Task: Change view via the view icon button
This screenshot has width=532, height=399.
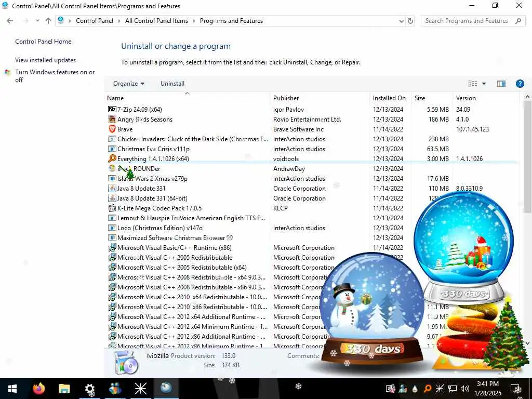Action: 473,84
